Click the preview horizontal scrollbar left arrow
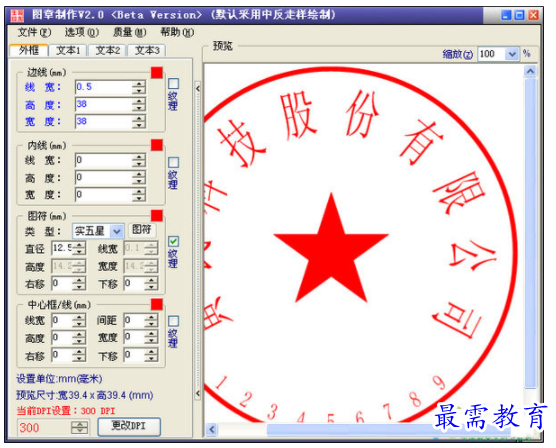Screen dimensions: 556x448 (x=212, y=429)
